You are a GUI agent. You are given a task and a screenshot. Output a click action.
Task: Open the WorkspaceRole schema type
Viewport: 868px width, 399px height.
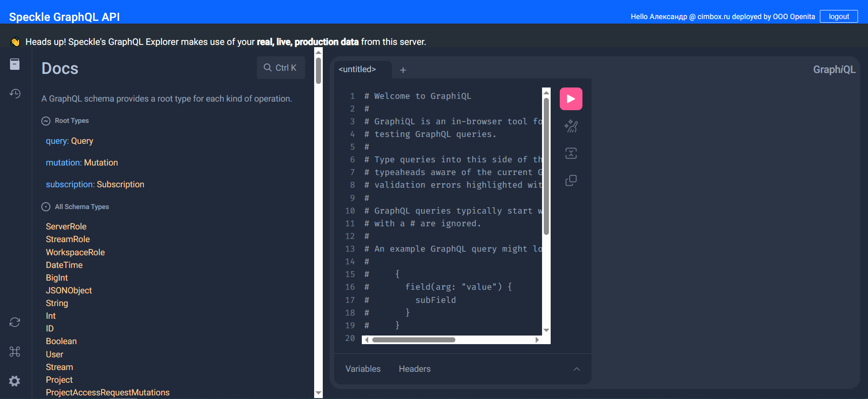(x=75, y=252)
